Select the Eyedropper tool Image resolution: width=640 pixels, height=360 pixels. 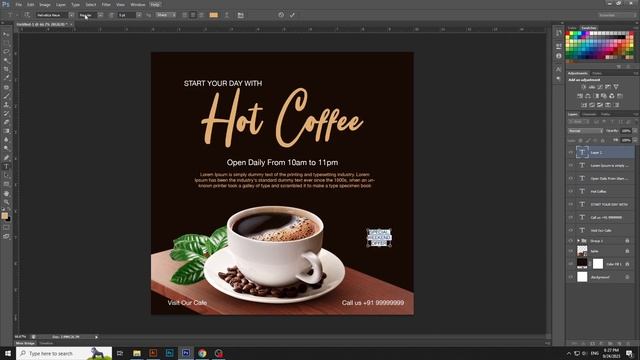(x=6, y=78)
